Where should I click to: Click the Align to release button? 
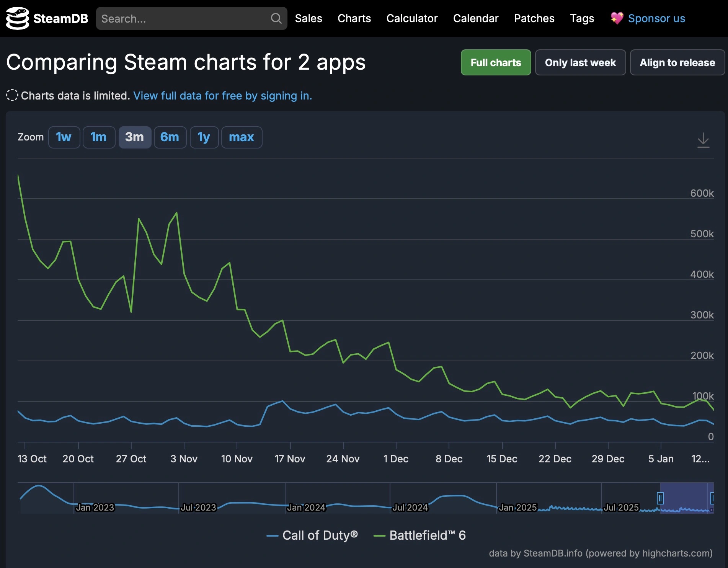(677, 62)
